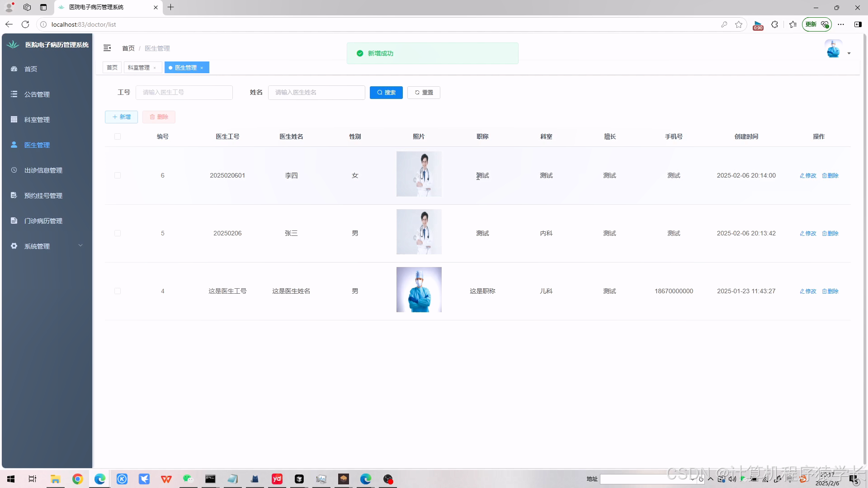Toggle the sidebar collapse hamburger icon
The height and width of the screenshot is (488, 868).
pyautogui.click(x=107, y=48)
